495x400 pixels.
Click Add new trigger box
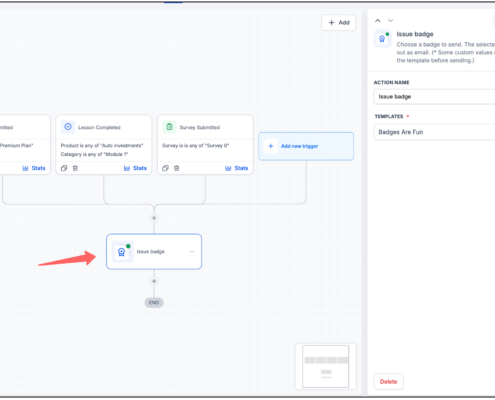coord(306,146)
